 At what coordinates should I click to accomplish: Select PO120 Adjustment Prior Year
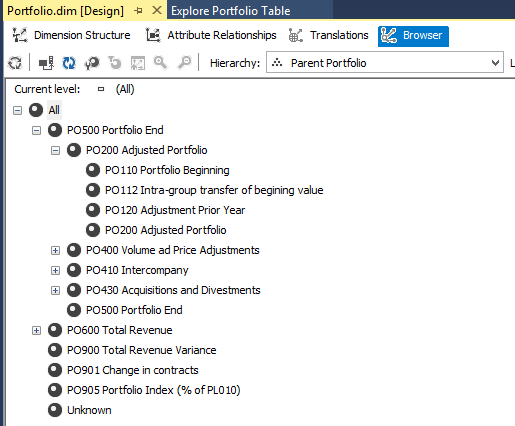pyautogui.click(x=175, y=210)
